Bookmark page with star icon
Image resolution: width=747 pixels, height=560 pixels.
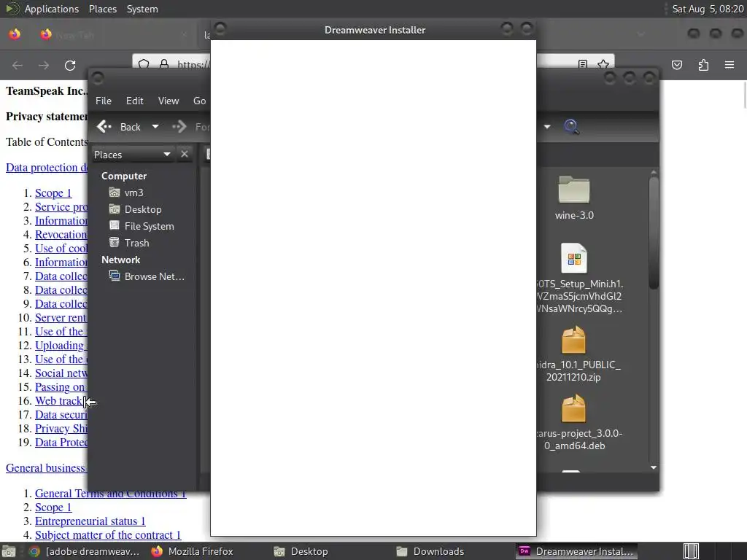[x=603, y=64]
